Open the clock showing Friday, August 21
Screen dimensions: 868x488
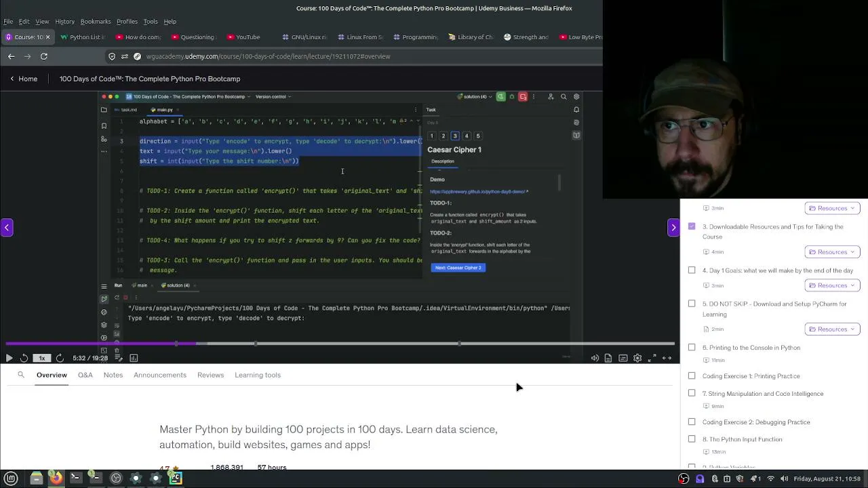click(827, 479)
